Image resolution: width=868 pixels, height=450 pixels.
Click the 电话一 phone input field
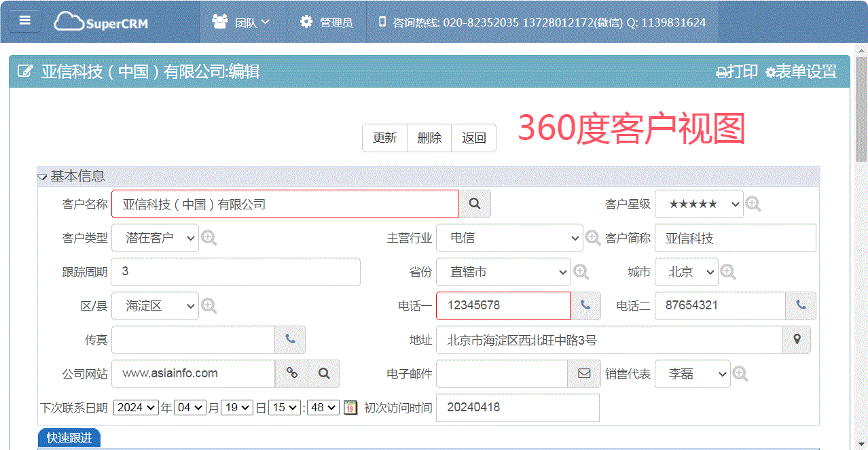click(x=503, y=306)
